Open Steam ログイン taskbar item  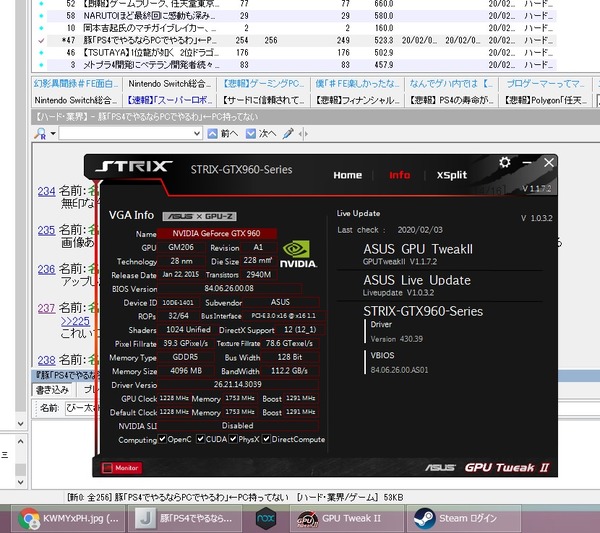(x=464, y=518)
